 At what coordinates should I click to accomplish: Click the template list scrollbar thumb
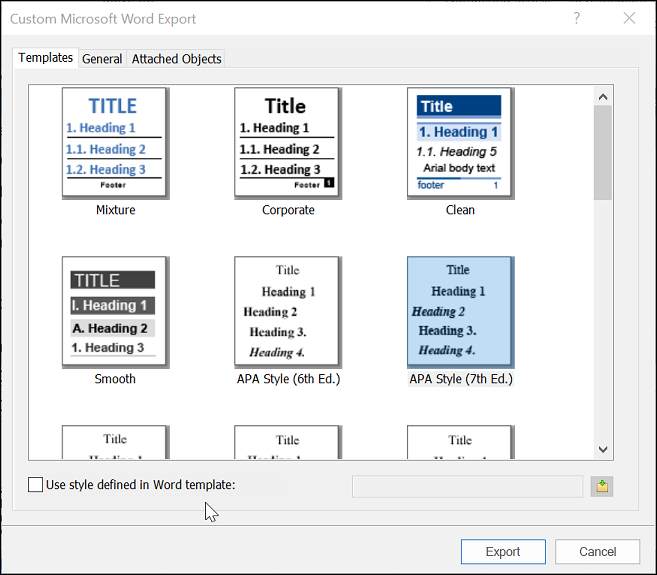click(602, 152)
